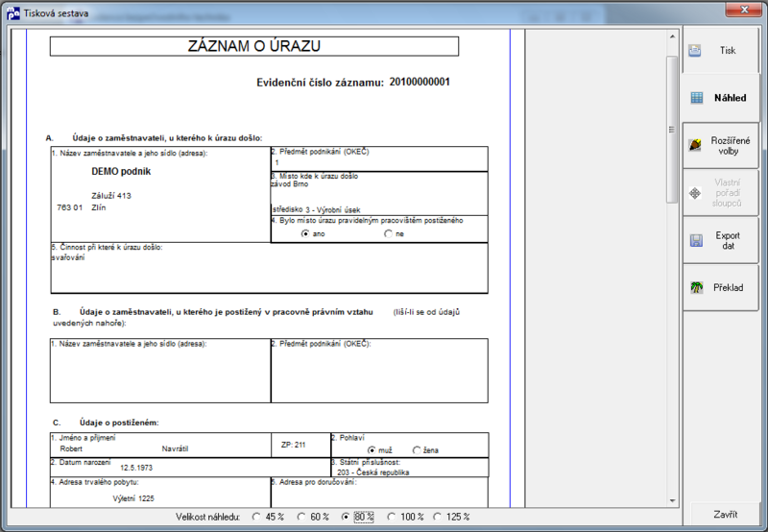Select 60 % preview size
Viewport: 768px width, 532px height.
(x=301, y=517)
